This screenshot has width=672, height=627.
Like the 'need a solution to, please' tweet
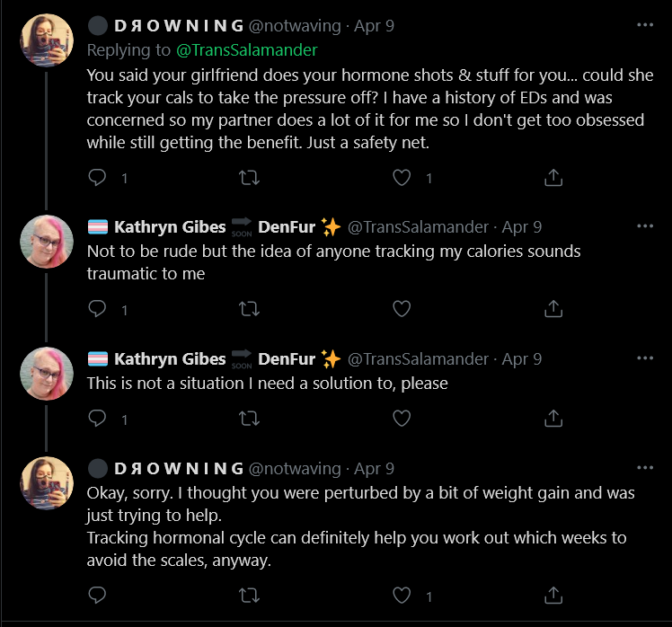point(402,419)
